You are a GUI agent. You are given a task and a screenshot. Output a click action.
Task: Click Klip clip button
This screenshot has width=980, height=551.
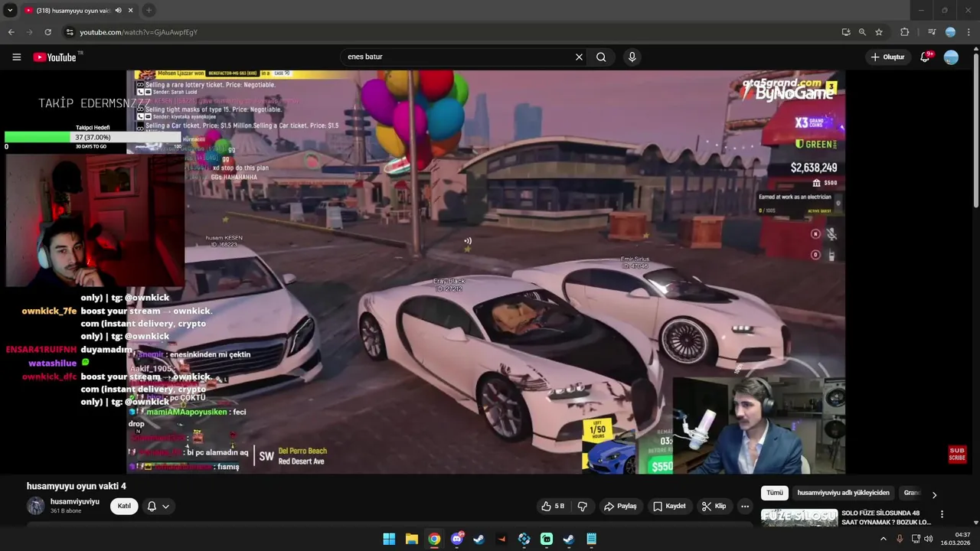tap(714, 506)
